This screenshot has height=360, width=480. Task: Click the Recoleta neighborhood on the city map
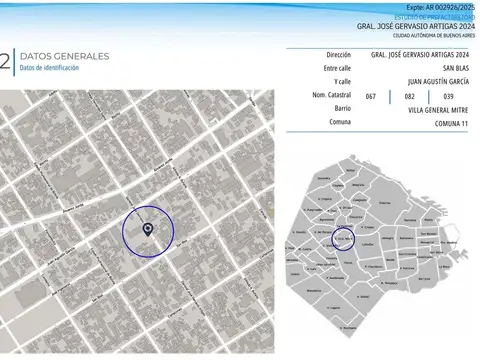[x=410, y=220]
